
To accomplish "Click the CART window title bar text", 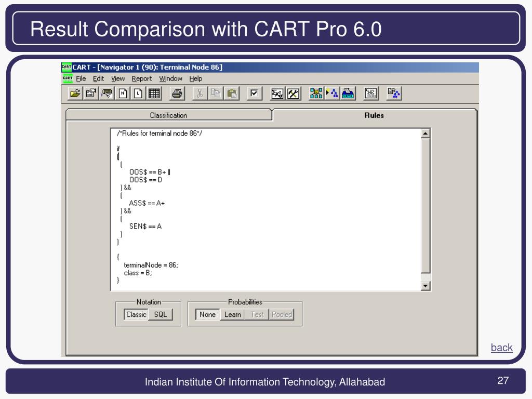I will [x=147, y=67].
